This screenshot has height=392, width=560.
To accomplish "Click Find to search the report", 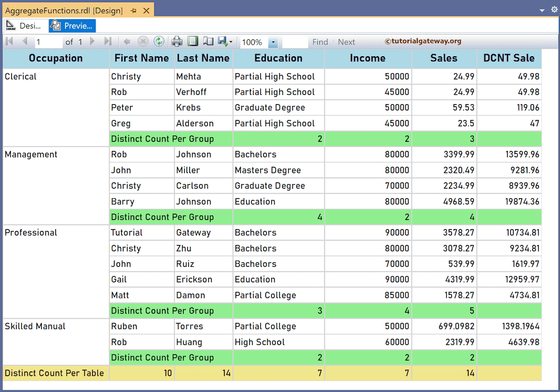I will 320,42.
